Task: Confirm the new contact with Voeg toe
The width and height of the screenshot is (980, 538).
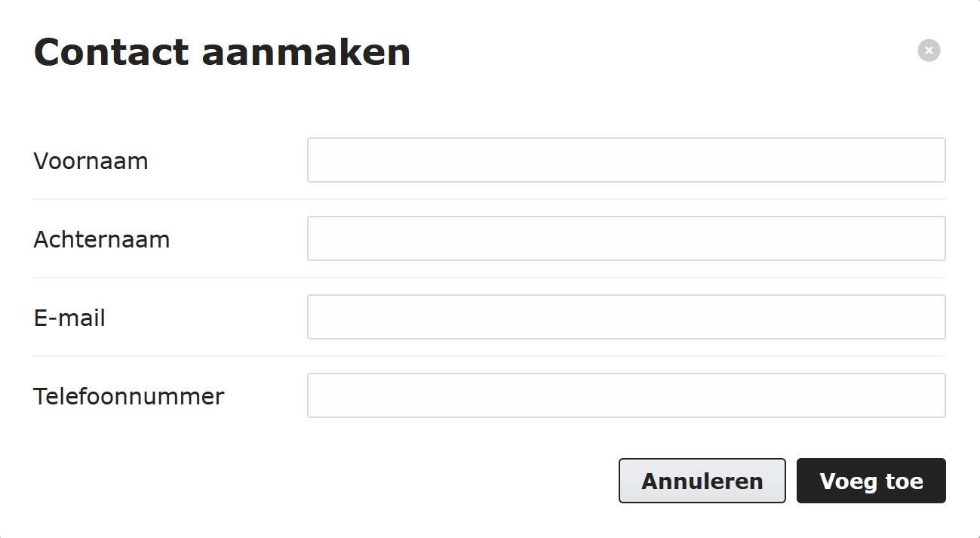Action: [x=871, y=481]
